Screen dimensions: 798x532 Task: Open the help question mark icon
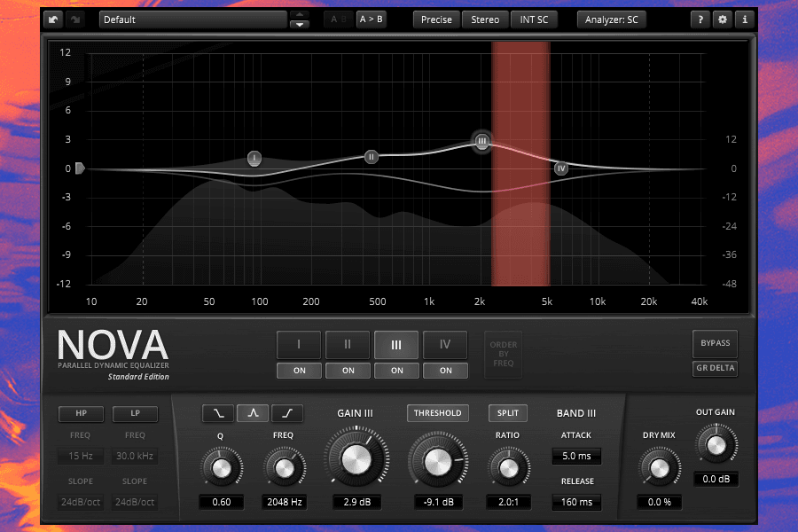pos(700,20)
